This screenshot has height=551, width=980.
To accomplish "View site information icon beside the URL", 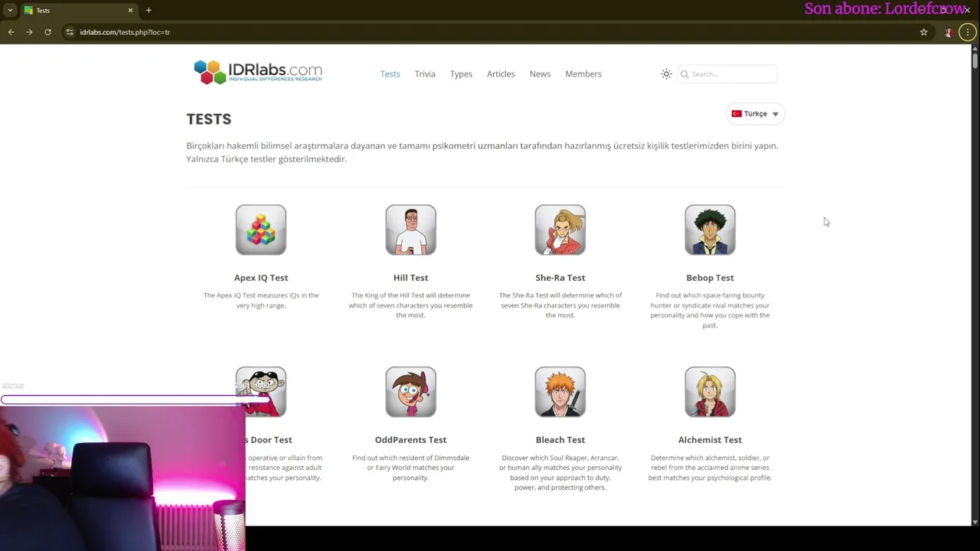I will (x=70, y=32).
